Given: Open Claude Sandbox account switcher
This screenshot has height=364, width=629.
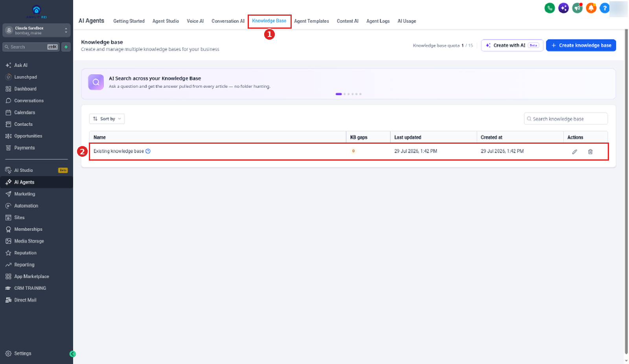Looking at the screenshot, I should pyautogui.click(x=37, y=30).
